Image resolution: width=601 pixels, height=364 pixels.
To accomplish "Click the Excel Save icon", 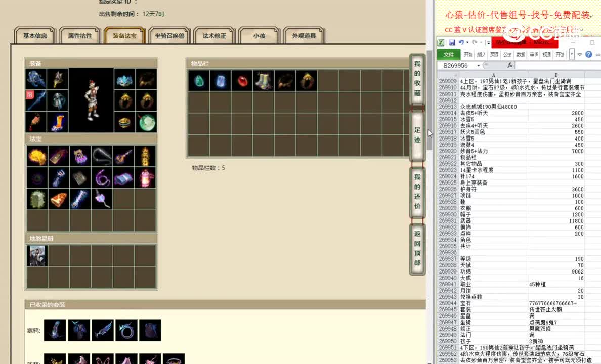I will pyautogui.click(x=452, y=42).
